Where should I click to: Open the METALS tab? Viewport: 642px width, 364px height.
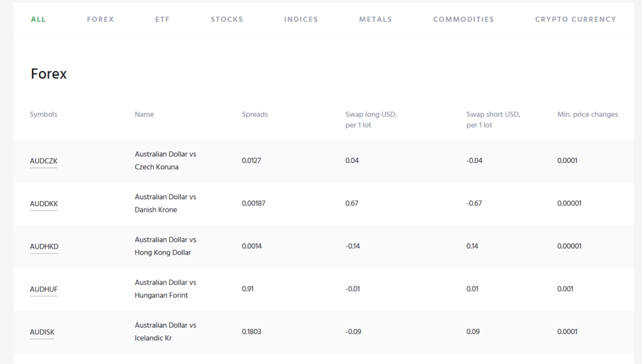376,19
